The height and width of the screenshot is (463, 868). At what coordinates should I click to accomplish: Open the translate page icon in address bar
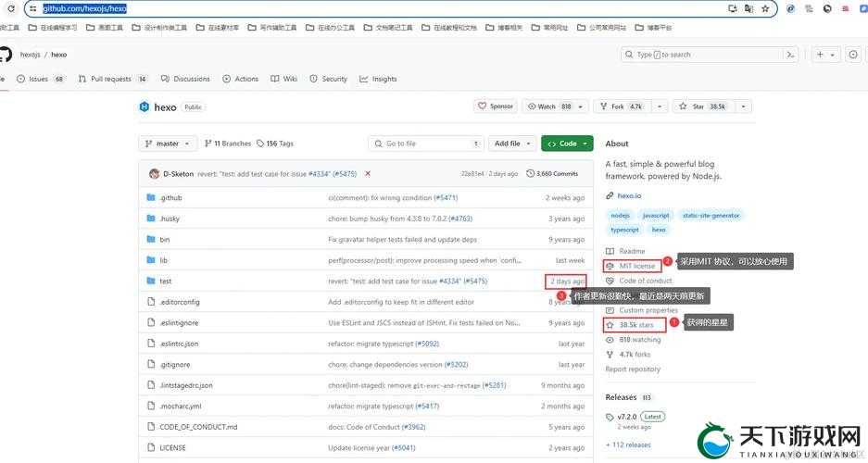pyautogui.click(x=748, y=8)
